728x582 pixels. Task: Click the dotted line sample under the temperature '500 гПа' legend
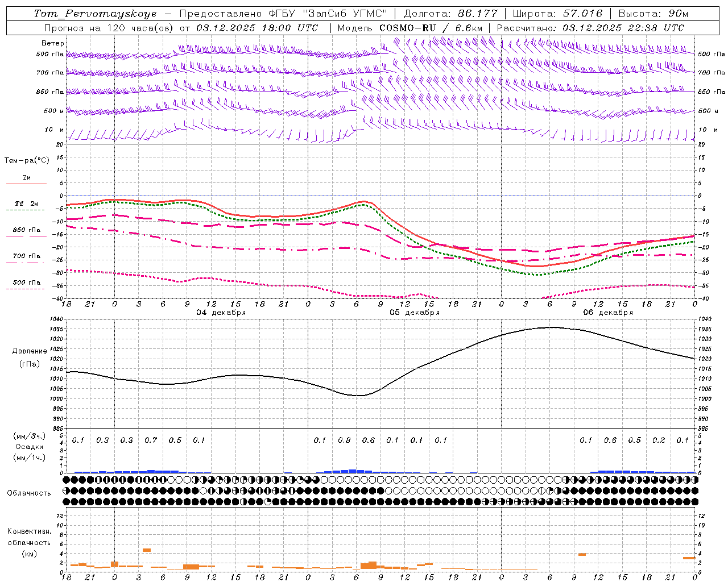[25, 289]
